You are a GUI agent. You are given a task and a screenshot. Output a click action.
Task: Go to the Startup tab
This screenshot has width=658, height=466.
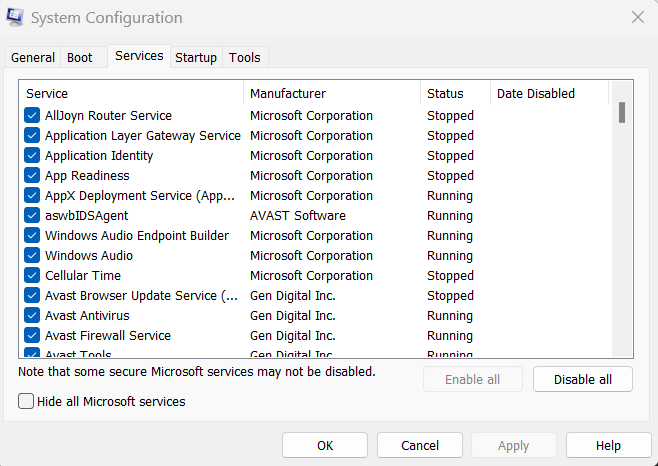196,58
